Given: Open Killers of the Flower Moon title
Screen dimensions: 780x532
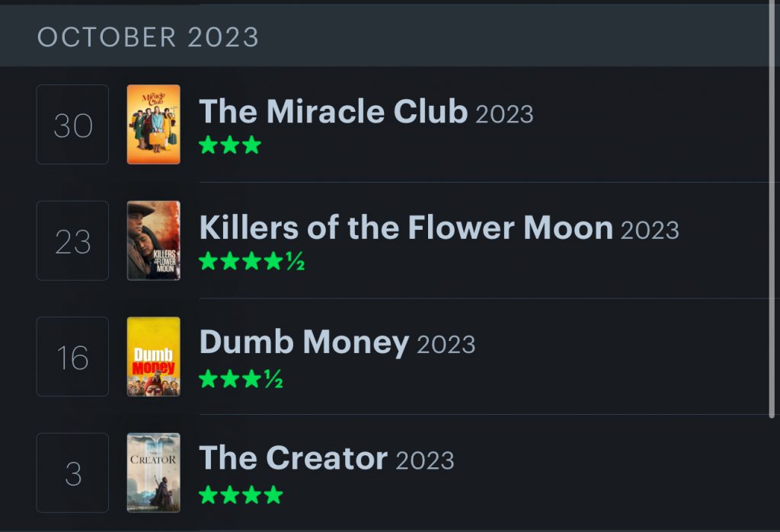Looking at the screenshot, I should [x=406, y=228].
